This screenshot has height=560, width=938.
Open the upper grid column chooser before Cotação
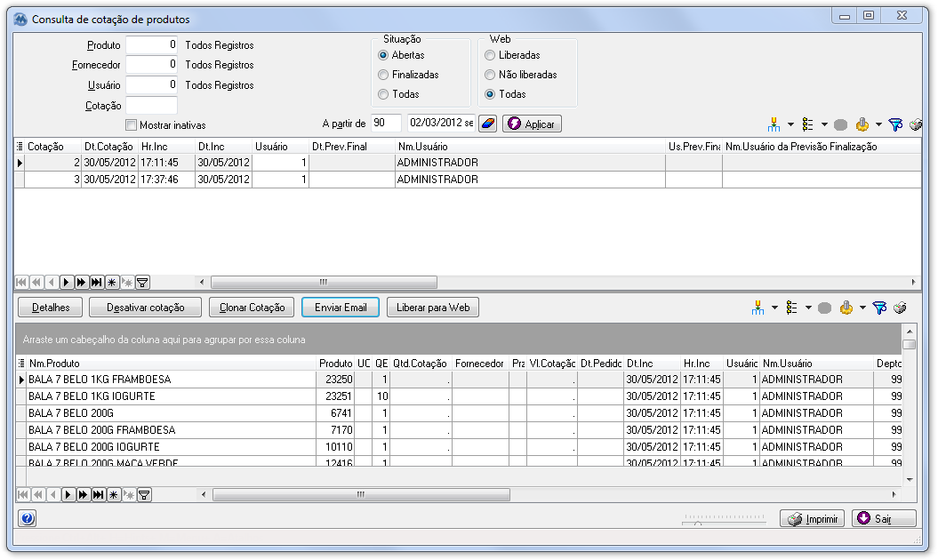click(x=20, y=146)
